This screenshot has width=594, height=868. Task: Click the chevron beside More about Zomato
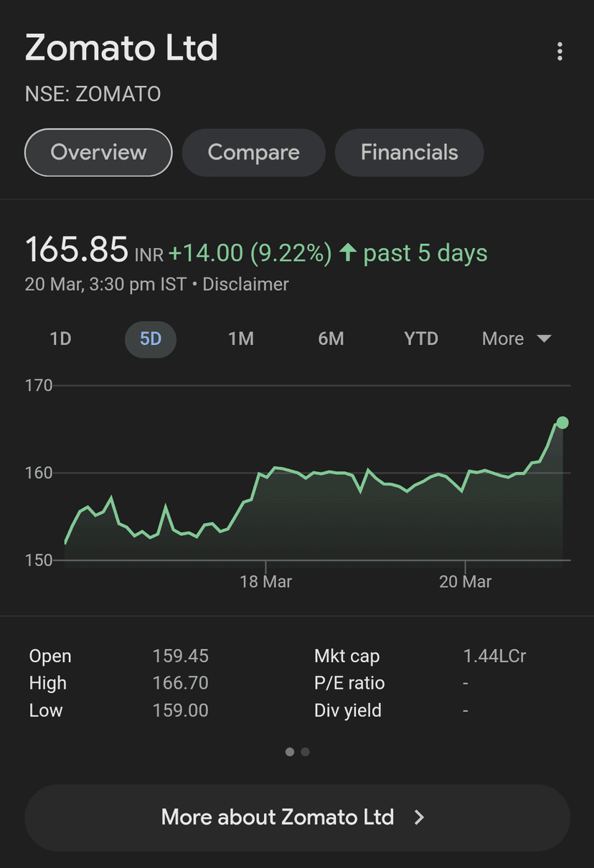click(420, 817)
